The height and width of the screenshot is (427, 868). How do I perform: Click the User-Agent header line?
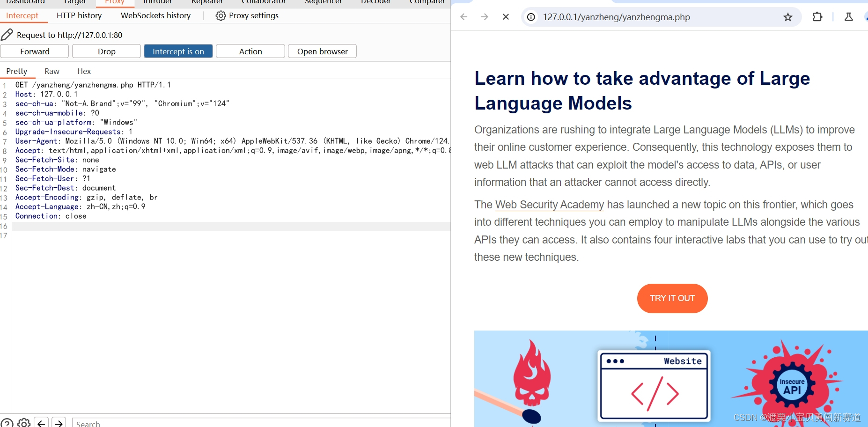(x=232, y=141)
